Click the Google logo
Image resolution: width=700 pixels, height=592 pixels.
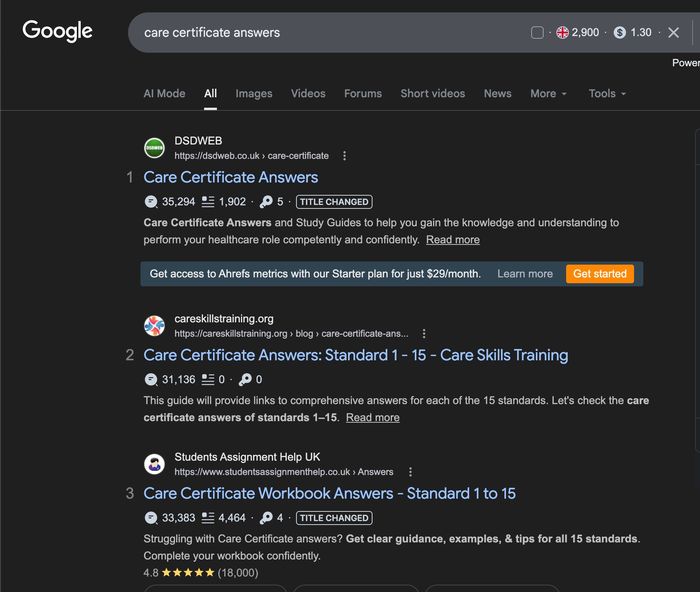(x=58, y=31)
